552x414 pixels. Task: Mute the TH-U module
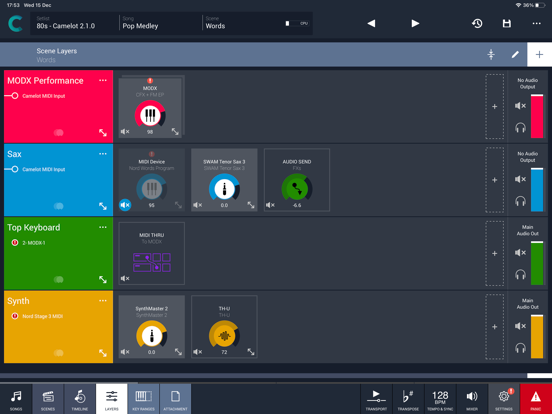coord(197,352)
